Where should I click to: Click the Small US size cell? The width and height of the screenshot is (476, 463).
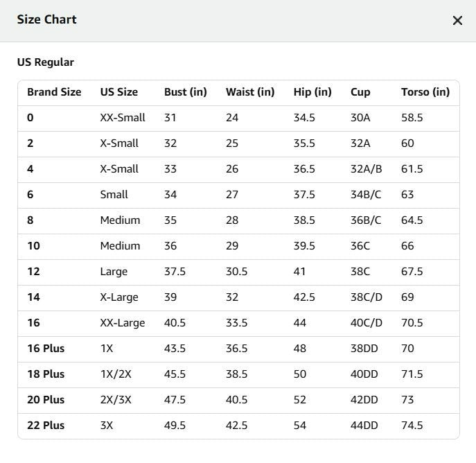point(114,195)
